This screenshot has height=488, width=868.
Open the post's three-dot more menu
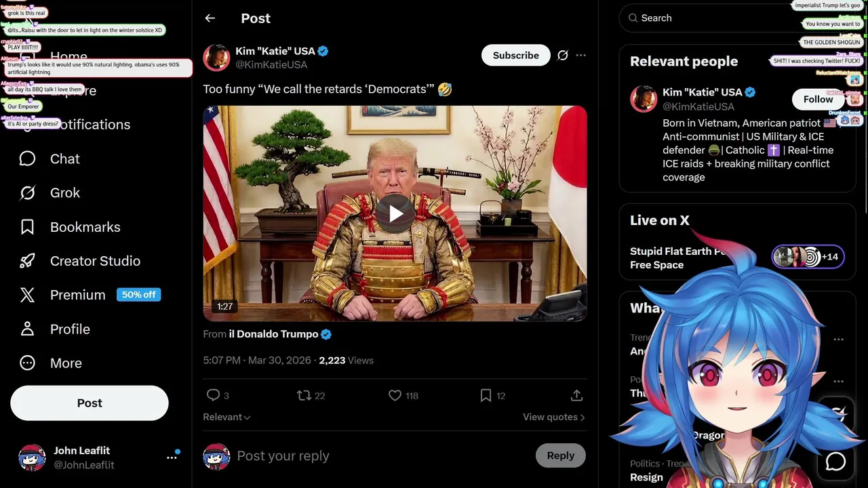[581, 56]
